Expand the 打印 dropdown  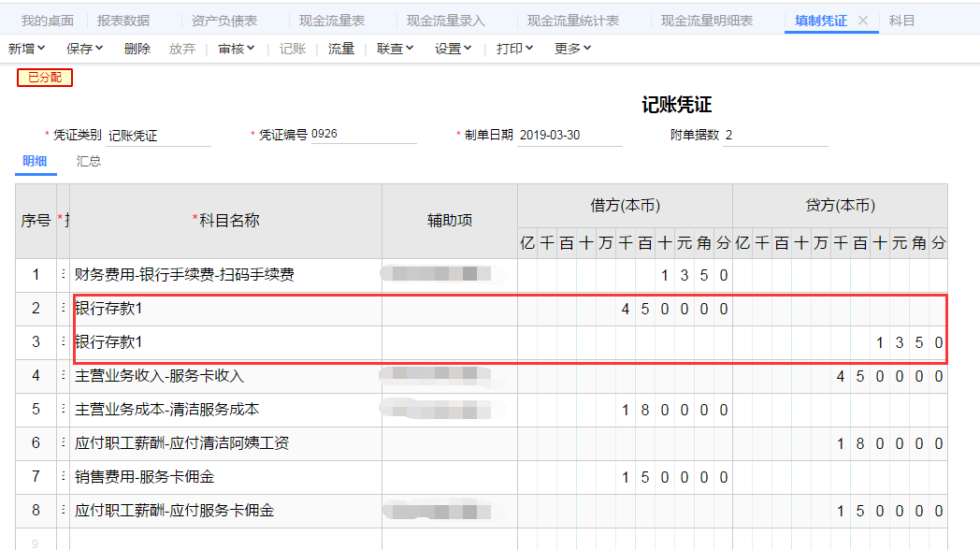pos(515,48)
